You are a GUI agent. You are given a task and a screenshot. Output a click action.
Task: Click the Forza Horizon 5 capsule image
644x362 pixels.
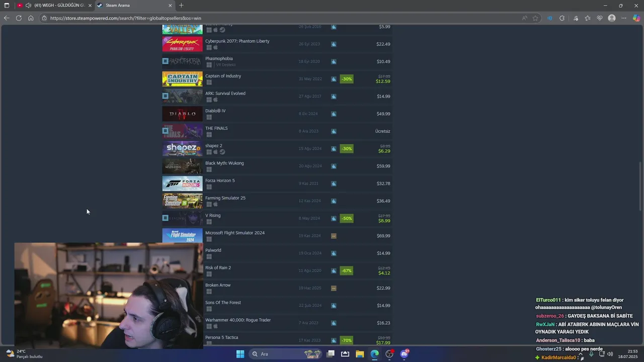[x=182, y=184]
